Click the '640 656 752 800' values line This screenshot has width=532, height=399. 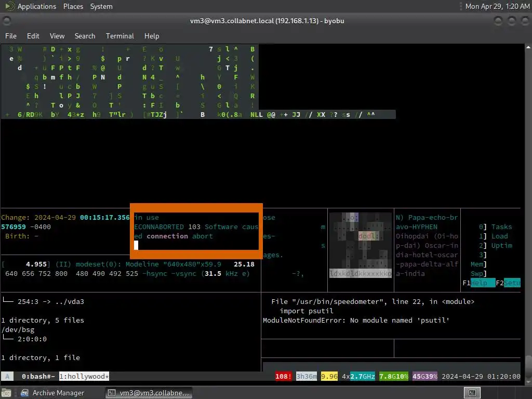pos(127,273)
